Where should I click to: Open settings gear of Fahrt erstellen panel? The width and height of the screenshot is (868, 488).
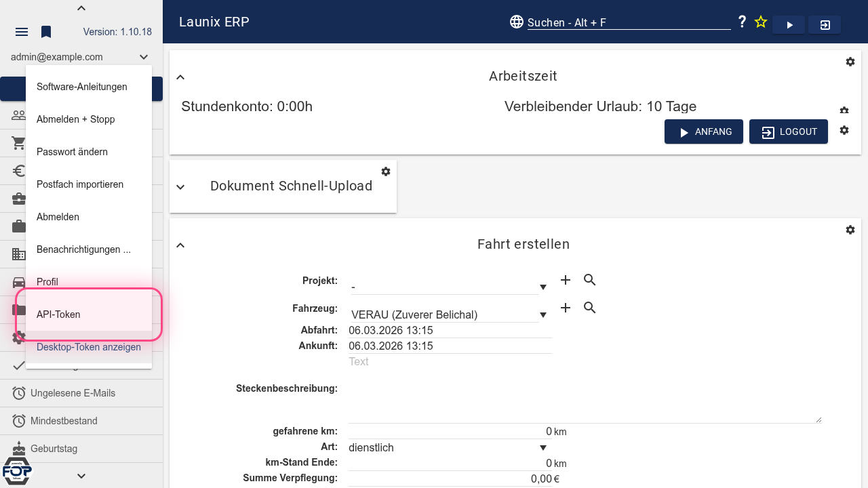(850, 230)
